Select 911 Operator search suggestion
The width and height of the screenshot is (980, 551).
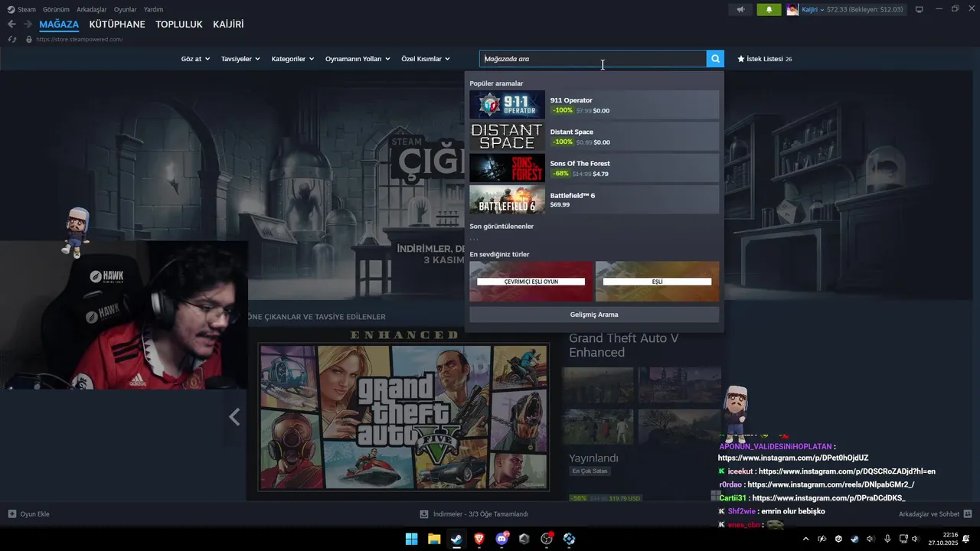point(594,105)
